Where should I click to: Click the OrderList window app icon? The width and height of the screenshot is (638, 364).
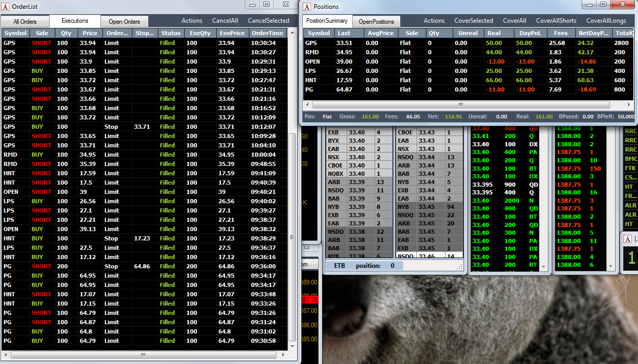(5, 7)
